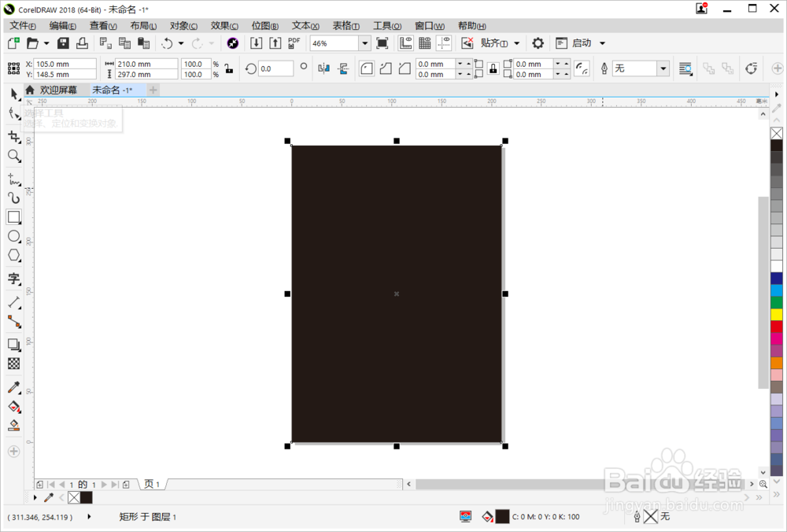Select the Smart Fill tool
The width and height of the screenshot is (787, 532).
14,425
